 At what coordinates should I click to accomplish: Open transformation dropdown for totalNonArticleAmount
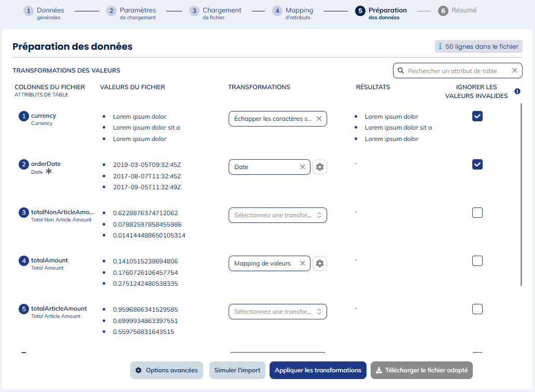click(x=277, y=215)
